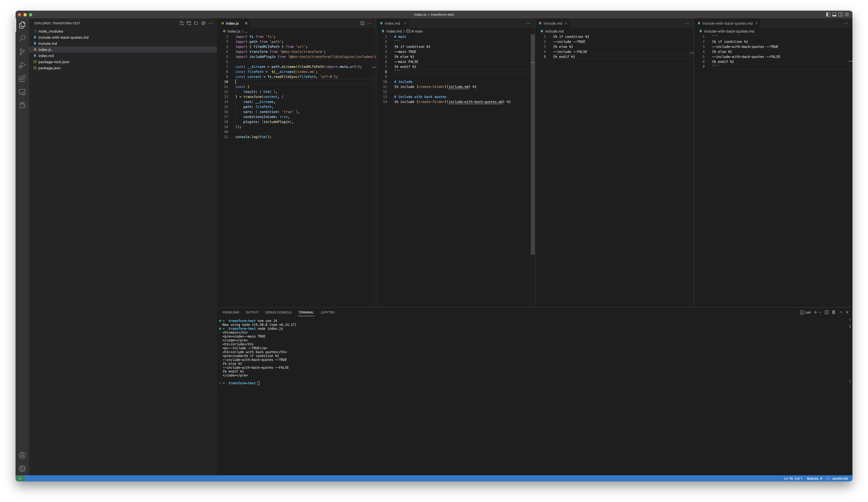Toggle the bottom panel visibility
This screenshot has height=502, width=868.
pyautogui.click(x=834, y=14)
